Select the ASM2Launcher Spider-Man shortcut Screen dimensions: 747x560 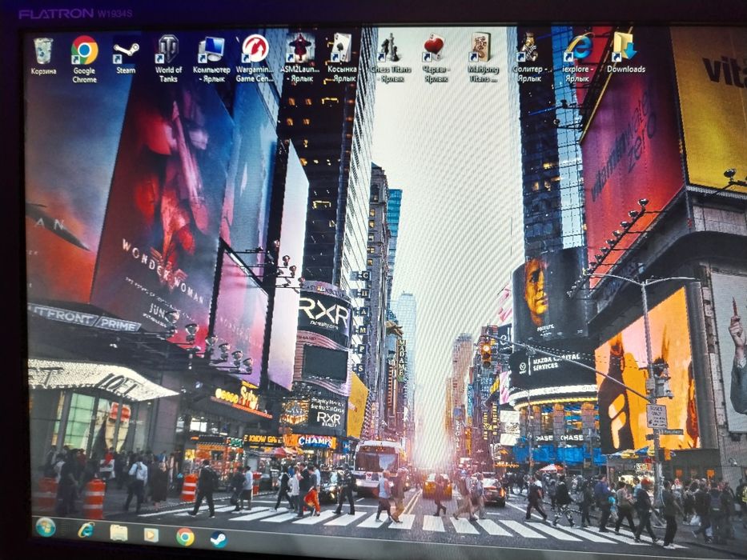[x=300, y=58]
